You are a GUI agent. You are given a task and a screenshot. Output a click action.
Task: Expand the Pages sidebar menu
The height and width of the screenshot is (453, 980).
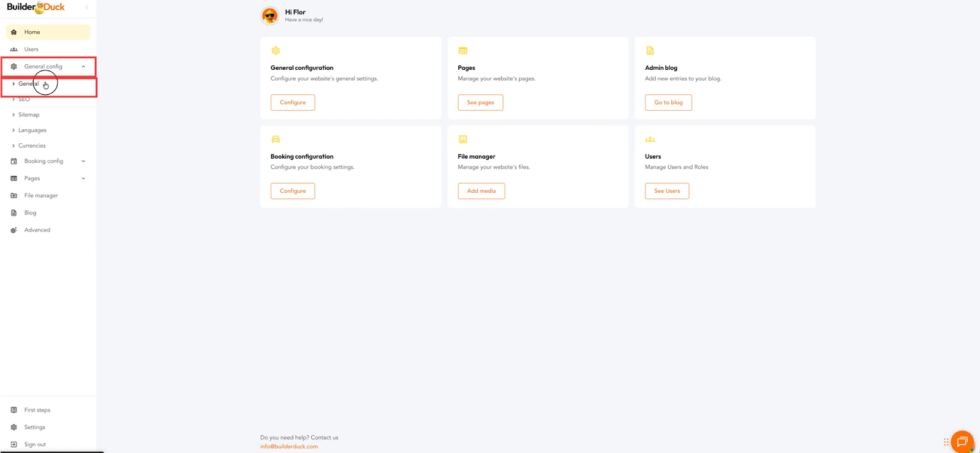coord(83,179)
